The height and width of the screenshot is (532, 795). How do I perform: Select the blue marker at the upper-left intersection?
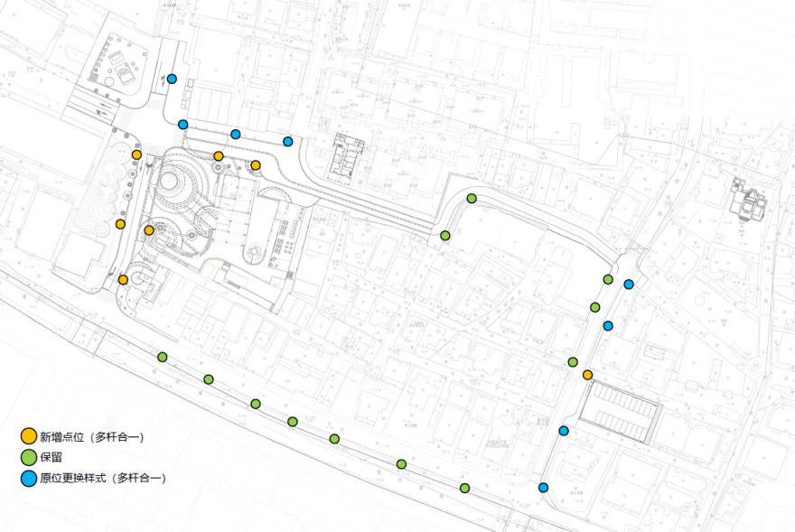(x=182, y=124)
